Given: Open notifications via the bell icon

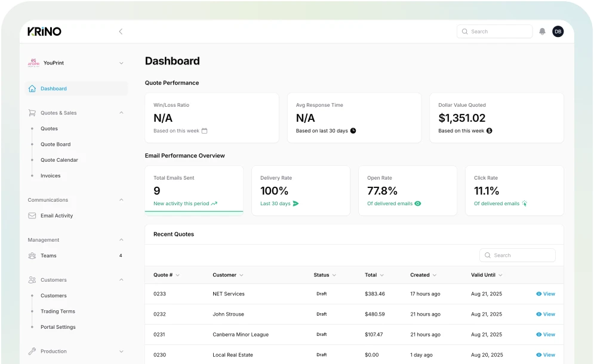Looking at the screenshot, I should pyautogui.click(x=543, y=32).
